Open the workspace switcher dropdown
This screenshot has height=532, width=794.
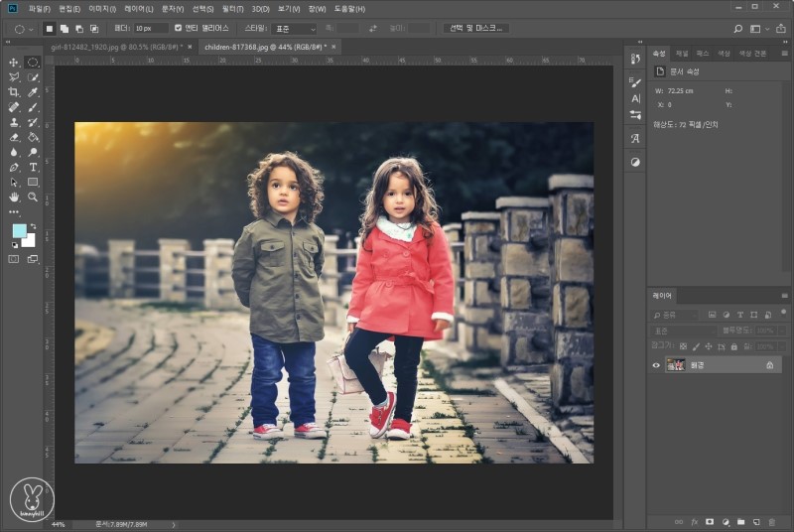pos(759,29)
